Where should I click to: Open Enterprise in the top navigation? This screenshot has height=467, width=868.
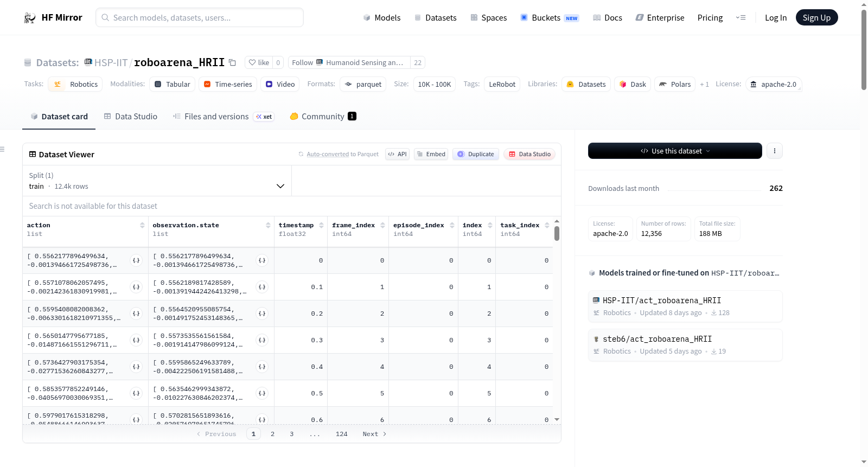[660, 18]
